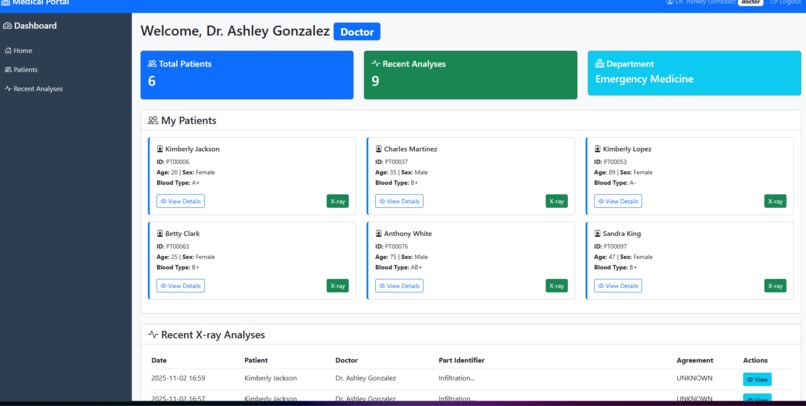Click the 2025-11-02 16:59 date cell

click(178, 378)
